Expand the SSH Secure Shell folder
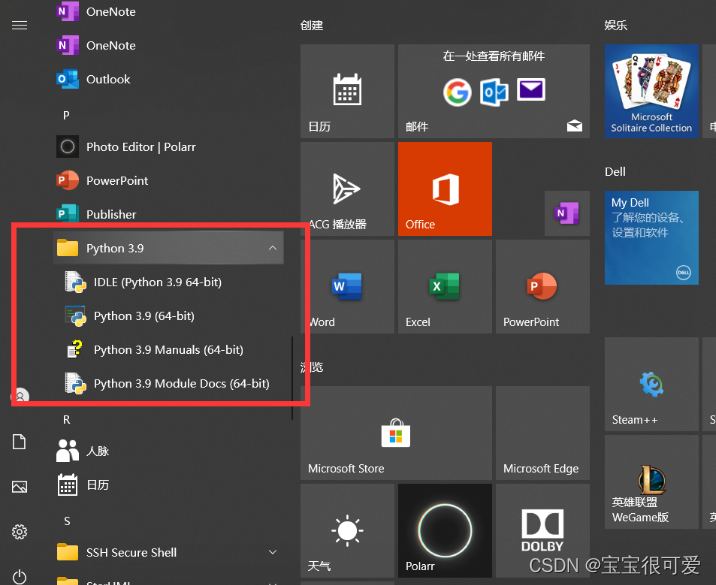The image size is (716, 585). (x=168, y=552)
